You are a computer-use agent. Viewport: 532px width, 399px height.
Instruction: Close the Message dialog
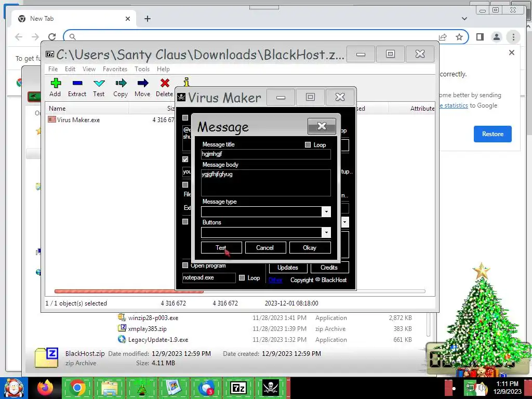tap(322, 126)
